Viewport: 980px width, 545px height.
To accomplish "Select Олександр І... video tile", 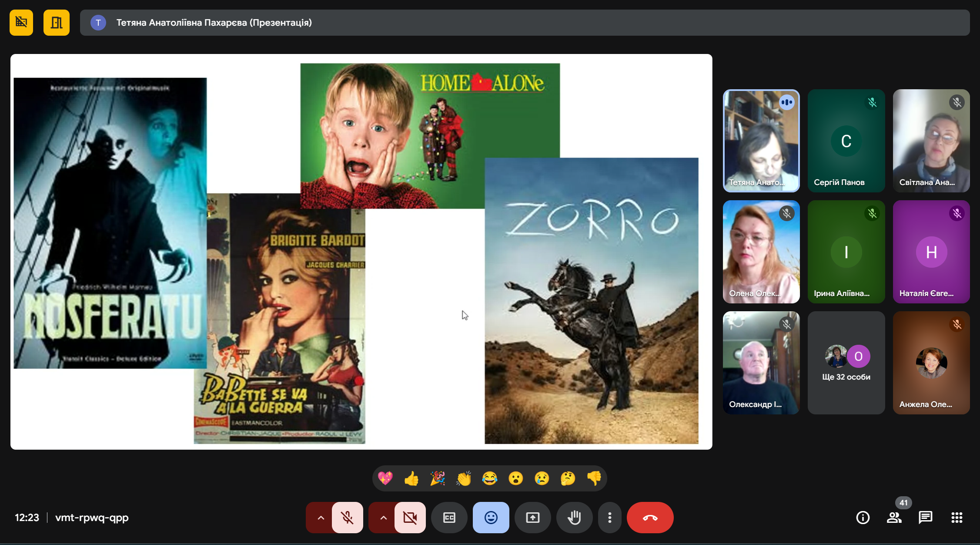I will click(x=761, y=363).
